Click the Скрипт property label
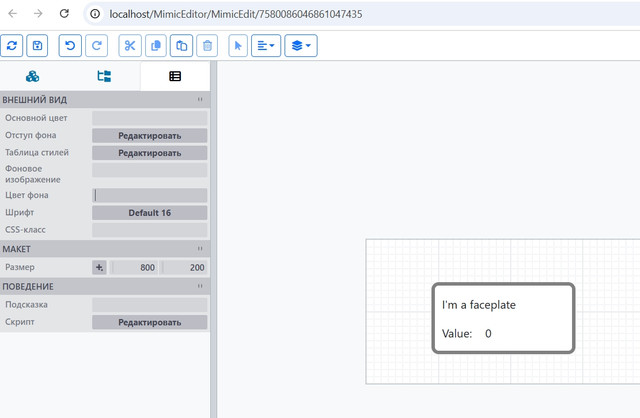Viewport: 640px width, 418px height. 20,322
